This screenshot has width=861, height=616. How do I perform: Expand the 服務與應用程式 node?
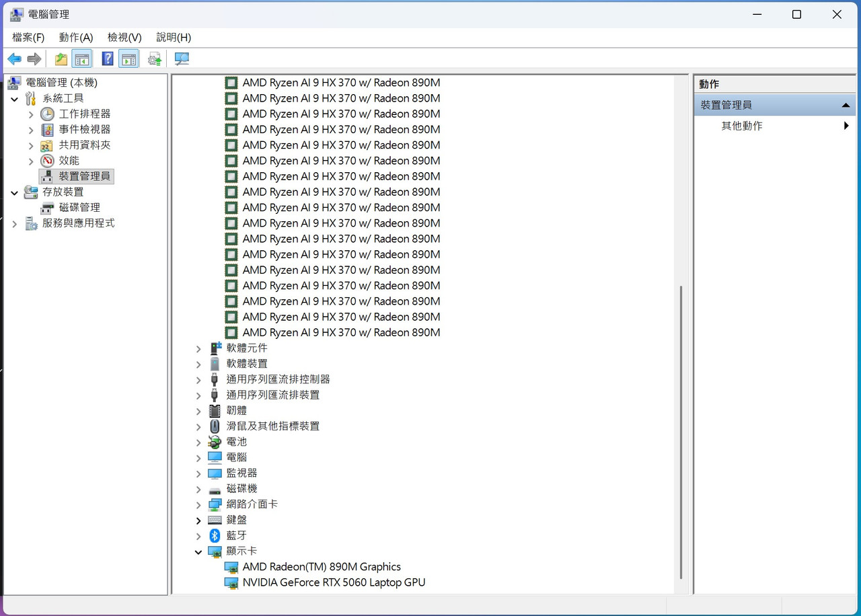pos(15,224)
